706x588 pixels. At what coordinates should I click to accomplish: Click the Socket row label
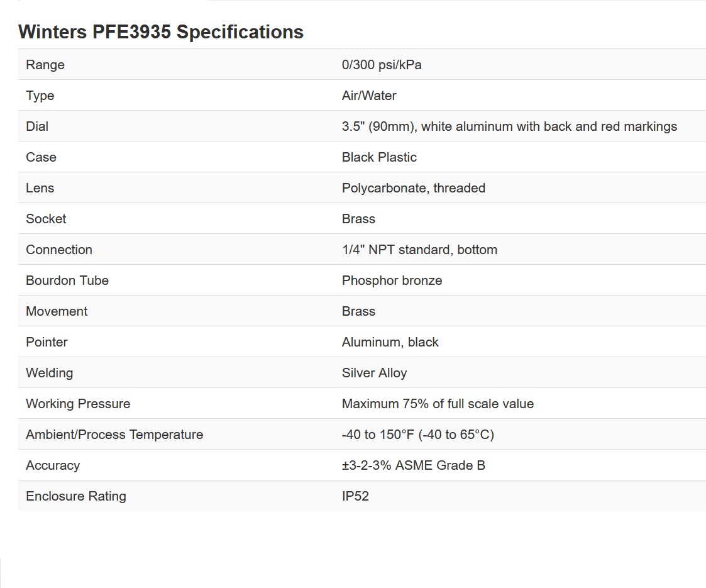(x=46, y=219)
